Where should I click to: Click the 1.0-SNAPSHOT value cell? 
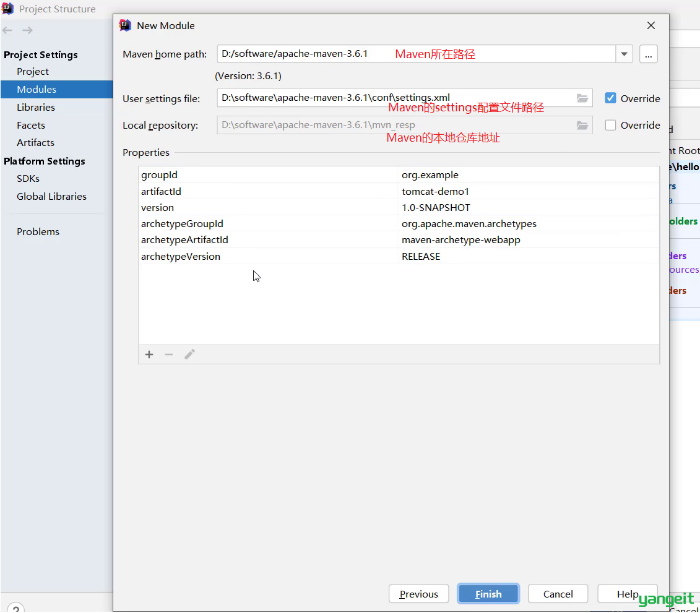click(529, 207)
